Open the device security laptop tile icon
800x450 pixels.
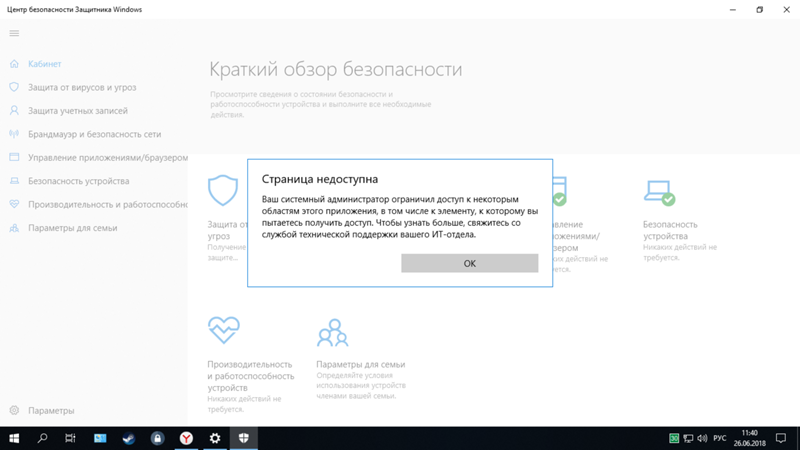coord(659,193)
